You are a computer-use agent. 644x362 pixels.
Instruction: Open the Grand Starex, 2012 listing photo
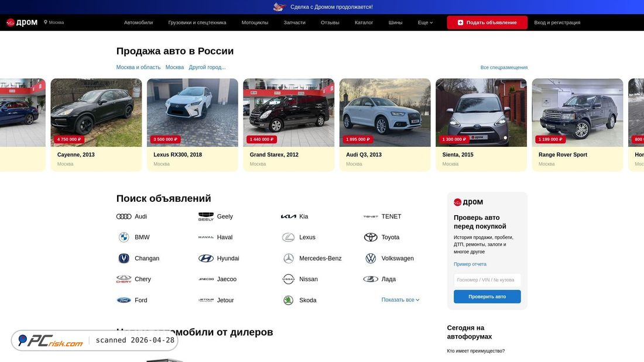[289, 112]
